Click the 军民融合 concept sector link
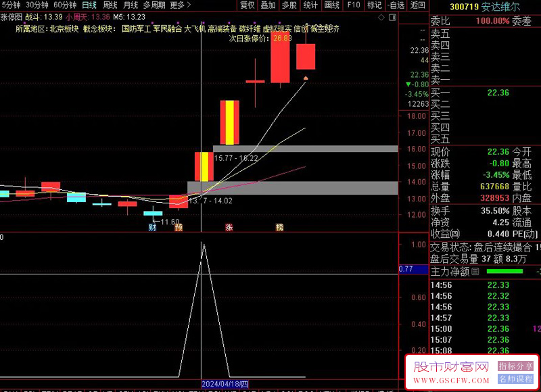Screen dimensions: 541x392 tap(167, 28)
